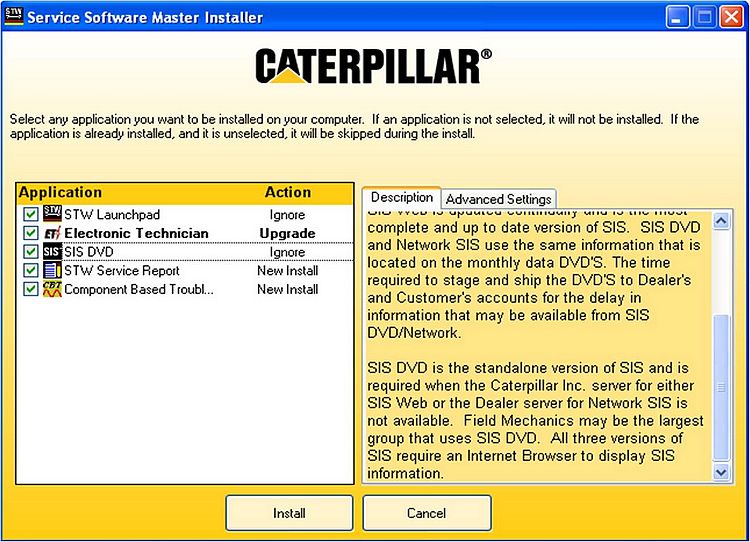Switch to the Description tab
The height and width of the screenshot is (542, 750).
(401, 198)
